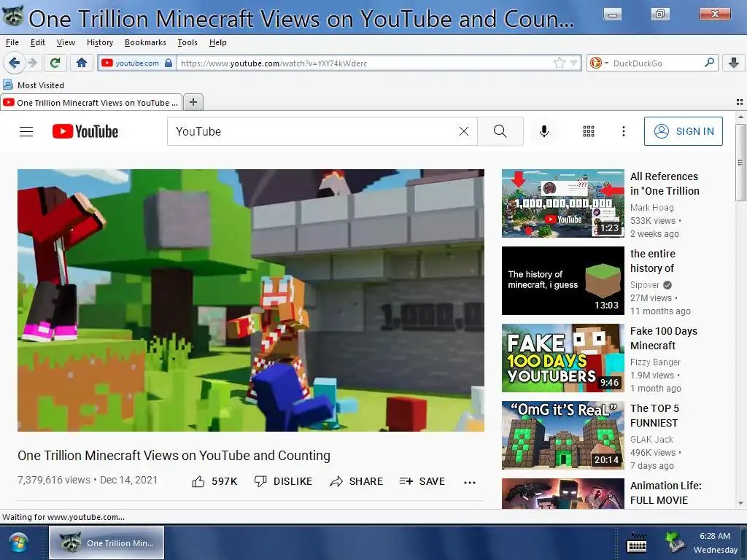Open the Windows Start button
The width and height of the screenshot is (747, 560).
click(x=18, y=542)
